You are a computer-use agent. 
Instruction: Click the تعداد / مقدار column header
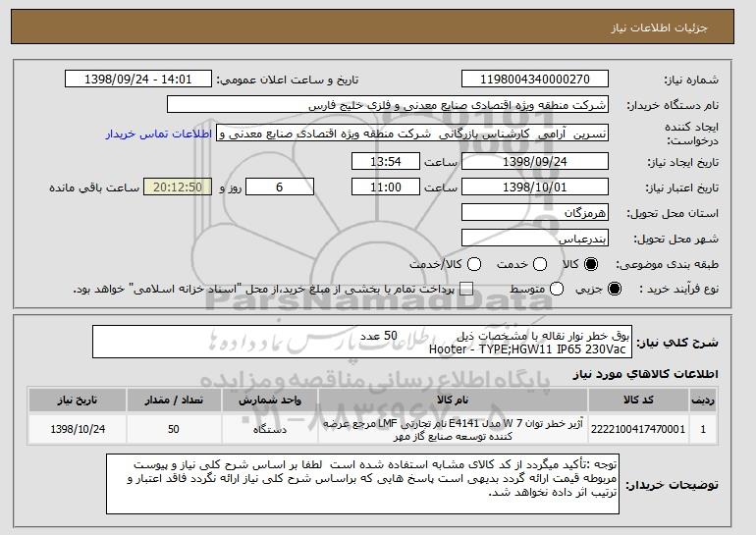[174, 401]
